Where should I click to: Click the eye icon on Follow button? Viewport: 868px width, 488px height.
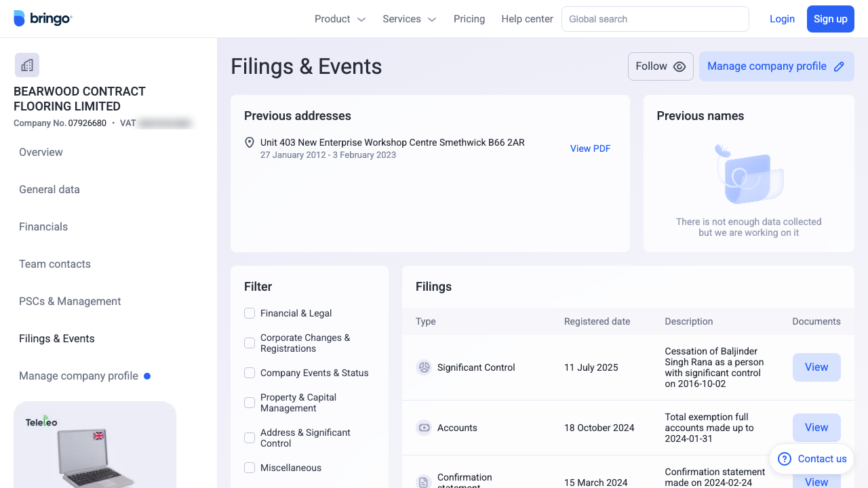[679, 66]
